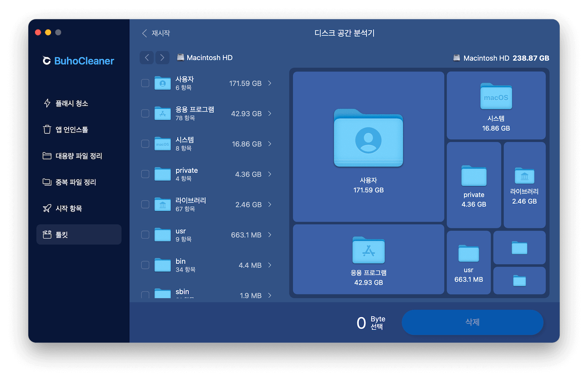Image resolution: width=588 pixels, height=380 pixels.
Task: Click the App Uninstall trash icon
Action: [47, 129]
